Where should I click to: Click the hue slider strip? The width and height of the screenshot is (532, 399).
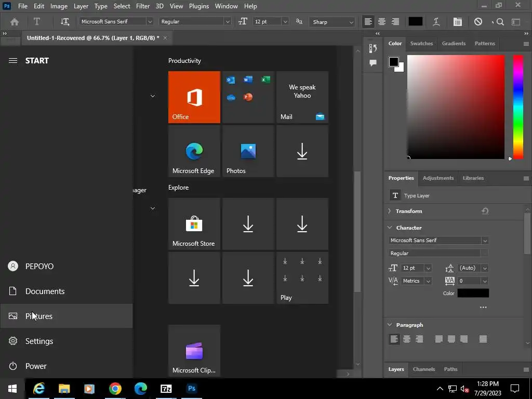(x=518, y=107)
